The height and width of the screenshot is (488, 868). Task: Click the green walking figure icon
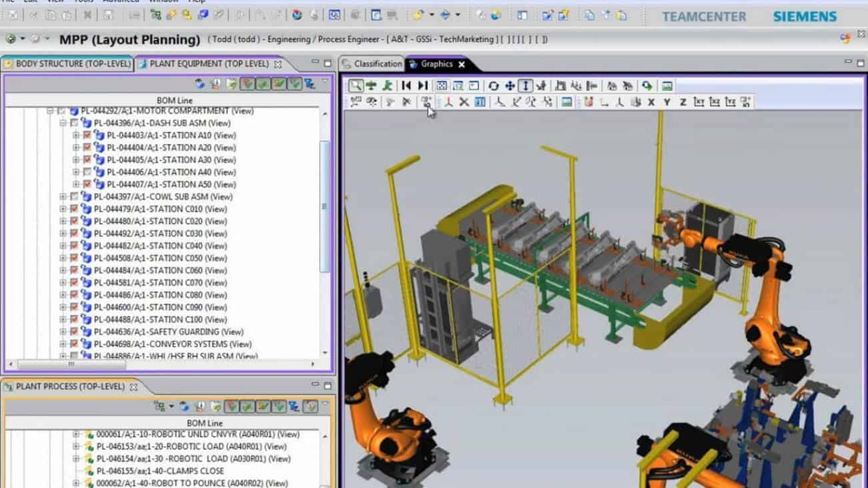[388, 85]
